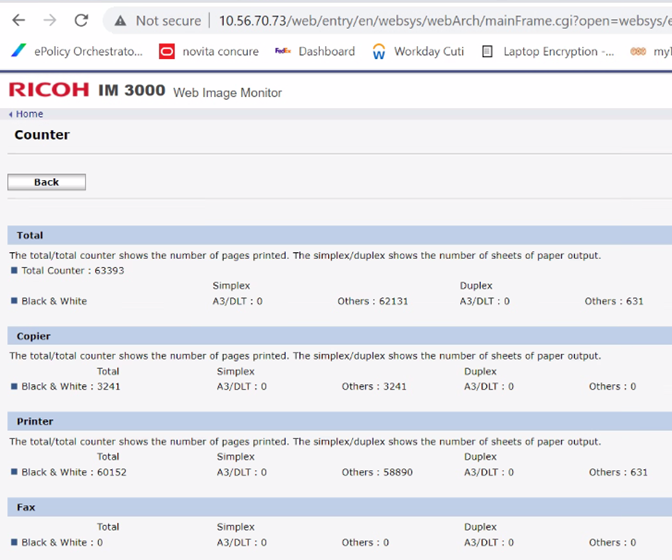Click the browser forward arrow
This screenshot has width=672, height=560.
point(50,20)
